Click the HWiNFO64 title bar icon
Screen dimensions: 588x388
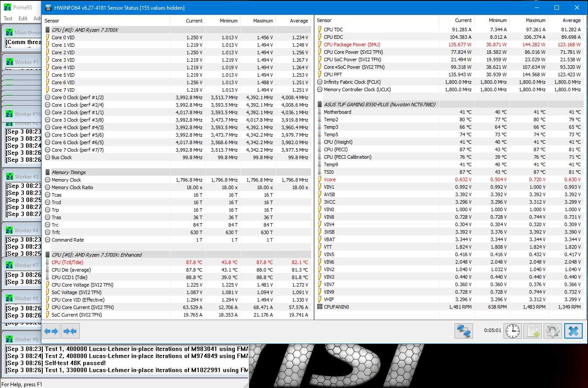[49, 7]
